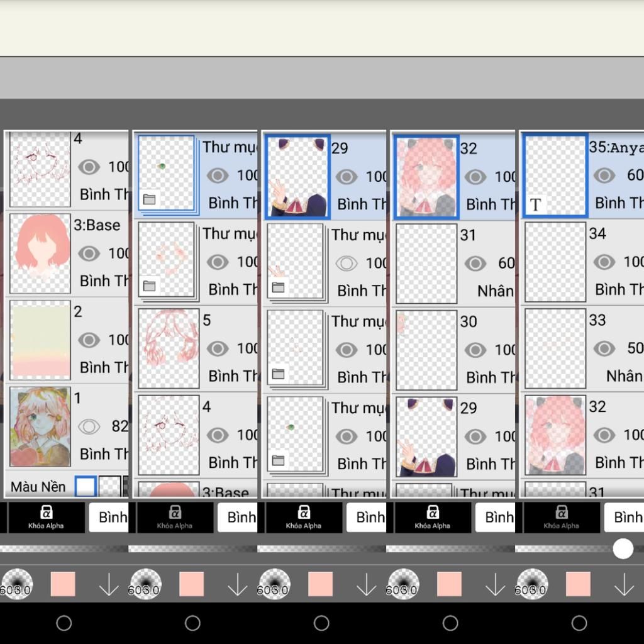
Task: Open 603.0 brush icon in panel with layer 32 selected
Action: tap(403, 584)
